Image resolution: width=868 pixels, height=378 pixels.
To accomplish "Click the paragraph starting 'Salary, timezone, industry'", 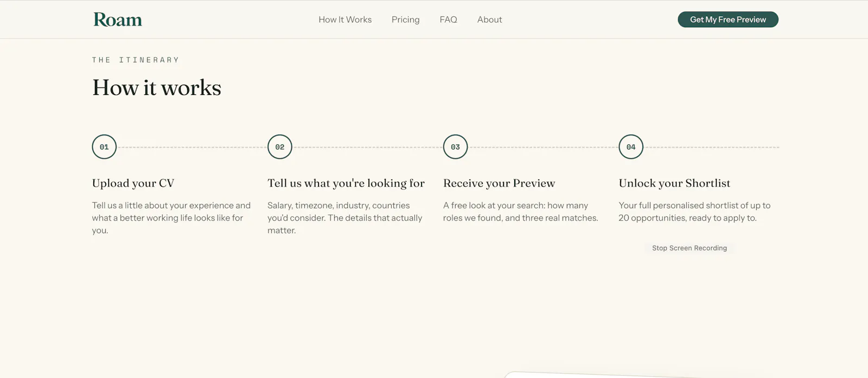I will [x=345, y=218].
